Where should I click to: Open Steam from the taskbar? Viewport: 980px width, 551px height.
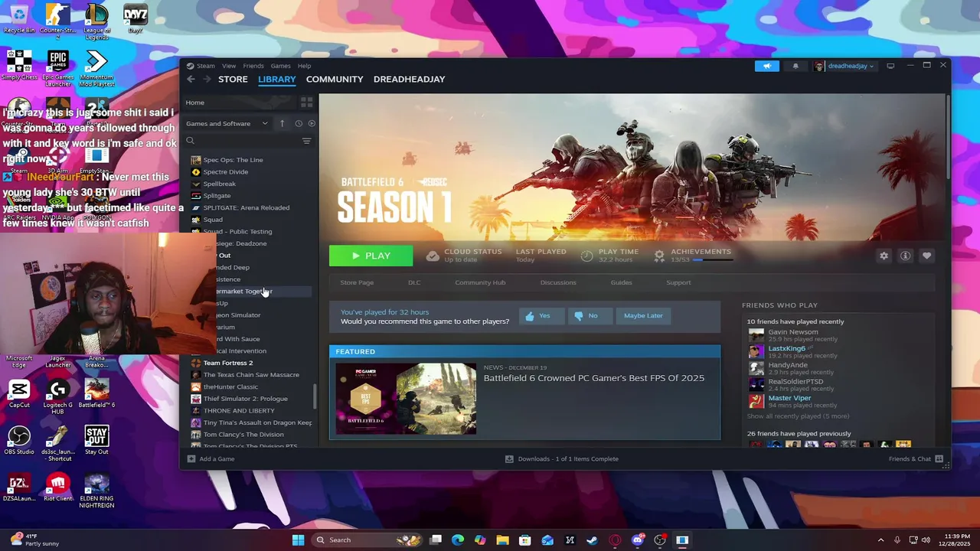point(593,540)
